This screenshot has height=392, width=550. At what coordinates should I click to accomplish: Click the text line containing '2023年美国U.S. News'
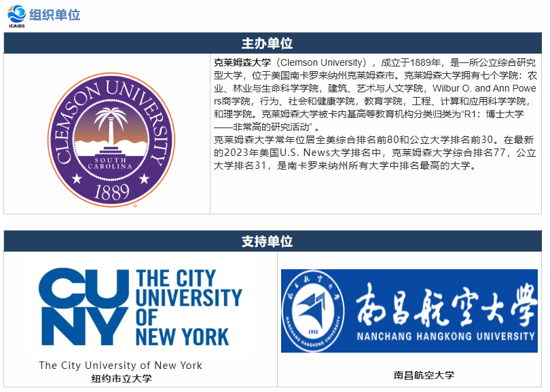pos(375,153)
